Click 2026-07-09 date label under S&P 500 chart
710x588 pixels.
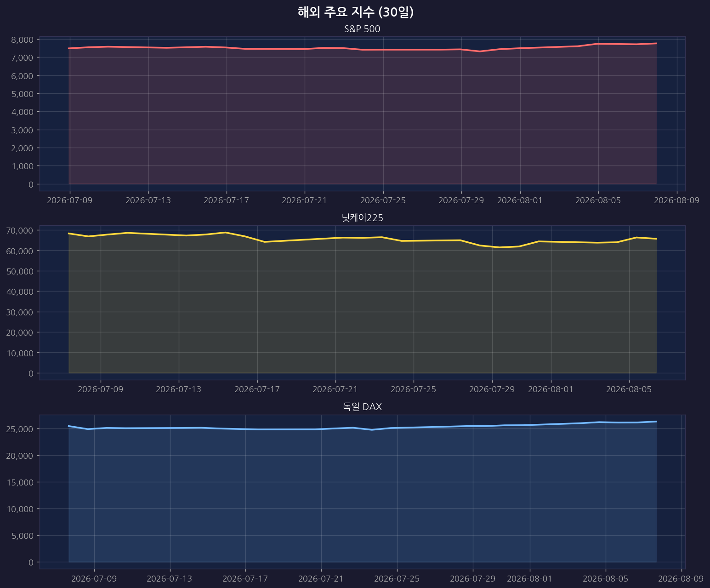point(70,200)
